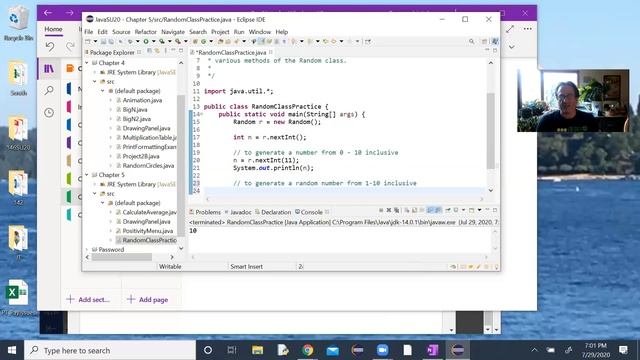Select the Java perspective icon
Screen dimensions: 640x360
coord(495,41)
